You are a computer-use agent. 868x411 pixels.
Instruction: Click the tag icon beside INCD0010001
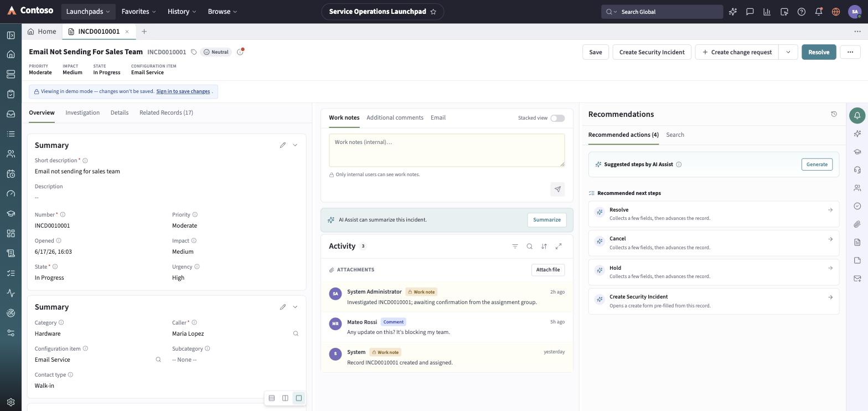(194, 52)
